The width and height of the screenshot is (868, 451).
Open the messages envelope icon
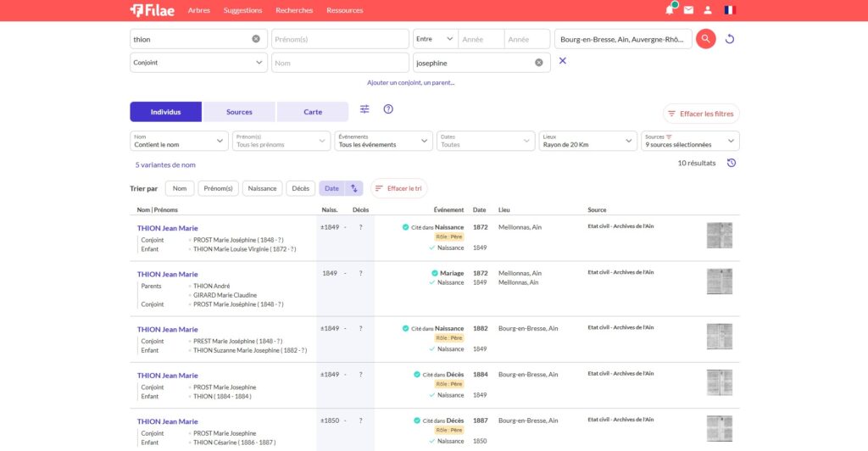point(688,10)
